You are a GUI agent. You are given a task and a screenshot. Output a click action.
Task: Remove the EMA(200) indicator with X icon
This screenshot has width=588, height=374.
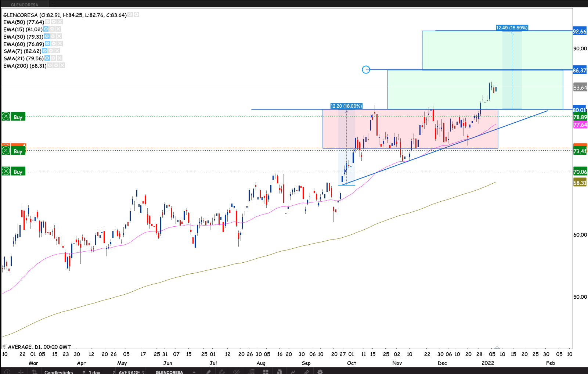(62, 65)
